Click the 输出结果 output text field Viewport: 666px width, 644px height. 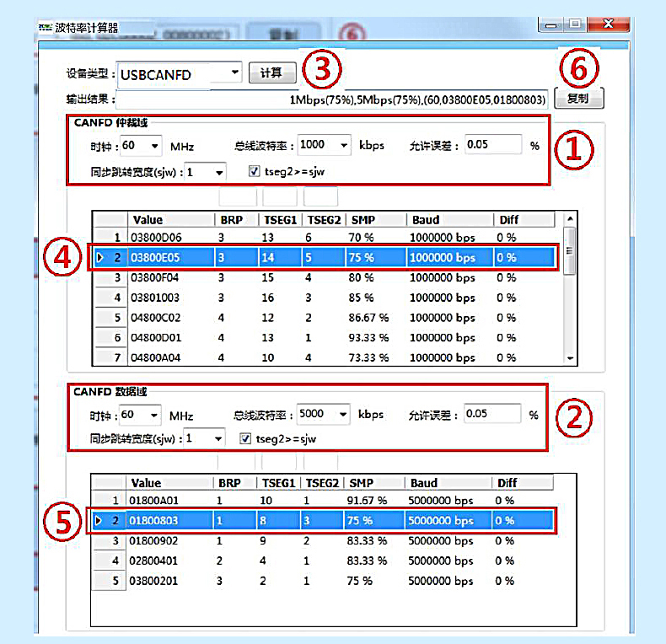coord(332,99)
